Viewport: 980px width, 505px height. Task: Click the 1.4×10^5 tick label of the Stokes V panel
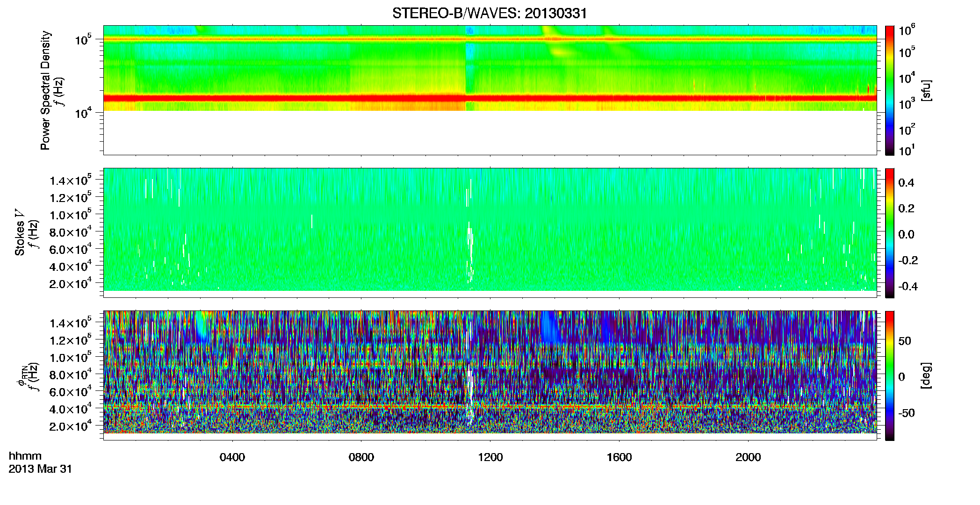[x=70, y=180]
